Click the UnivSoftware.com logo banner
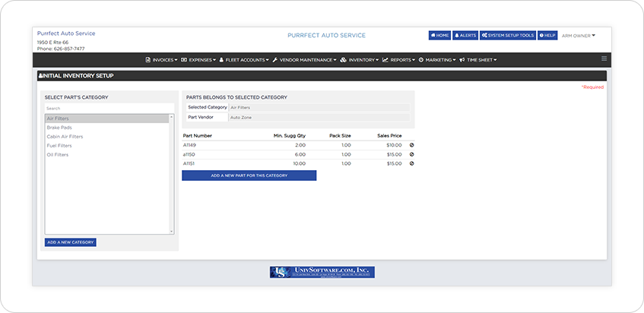Image resolution: width=644 pixels, height=313 pixels. coord(322,272)
